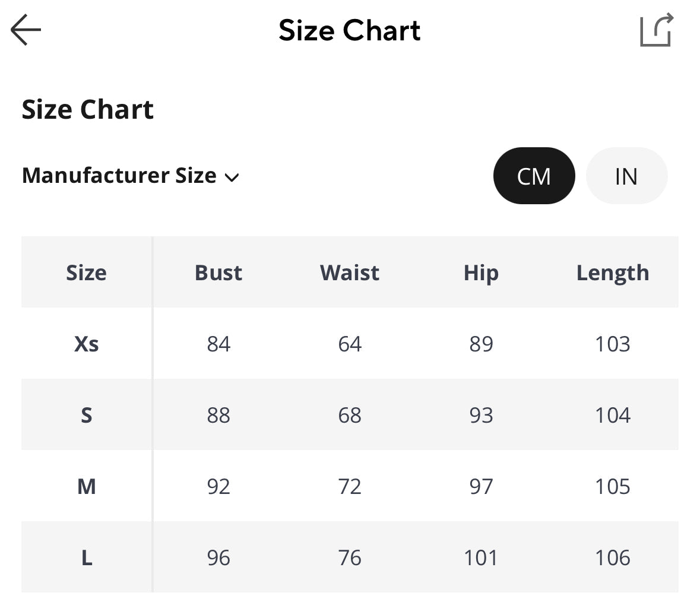Switch units to IN
The width and height of the screenshot is (700, 602).
(x=626, y=176)
